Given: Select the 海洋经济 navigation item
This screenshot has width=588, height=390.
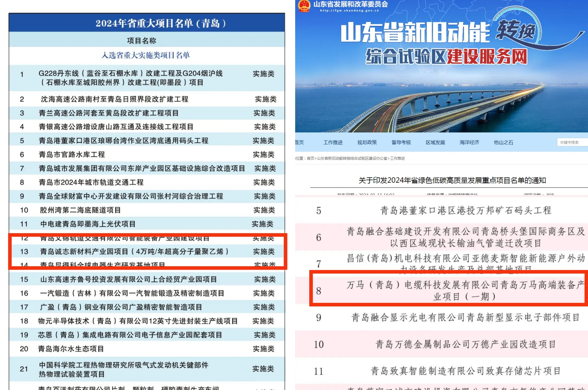Looking at the screenshot, I should (469, 142).
